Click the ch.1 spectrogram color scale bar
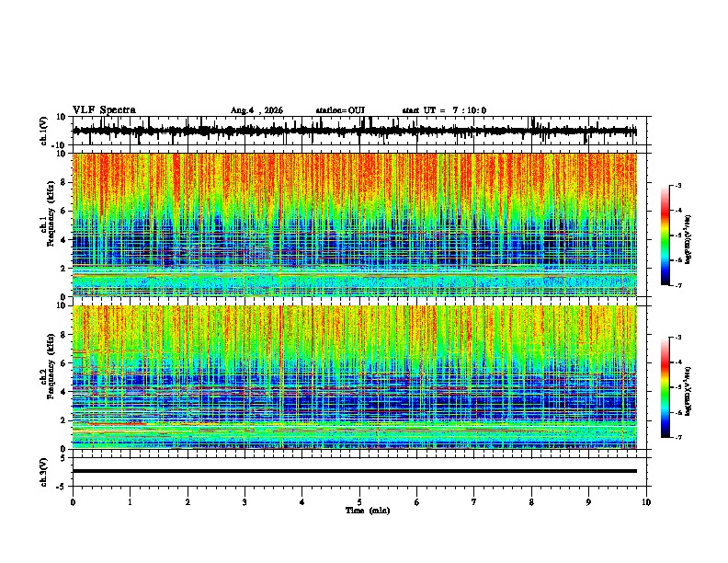The height and width of the screenshot is (563, 728). point(665,236)
